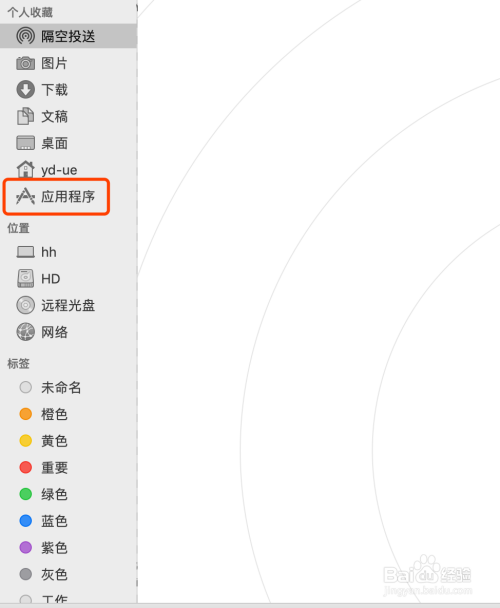Click the Applications A icon

26,196
